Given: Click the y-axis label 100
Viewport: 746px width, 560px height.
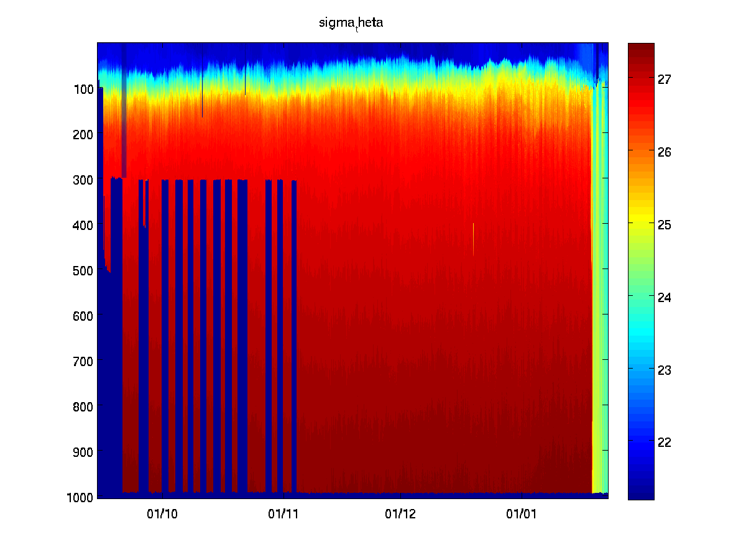Looking at the screenshot, I should tap(83, 90).
